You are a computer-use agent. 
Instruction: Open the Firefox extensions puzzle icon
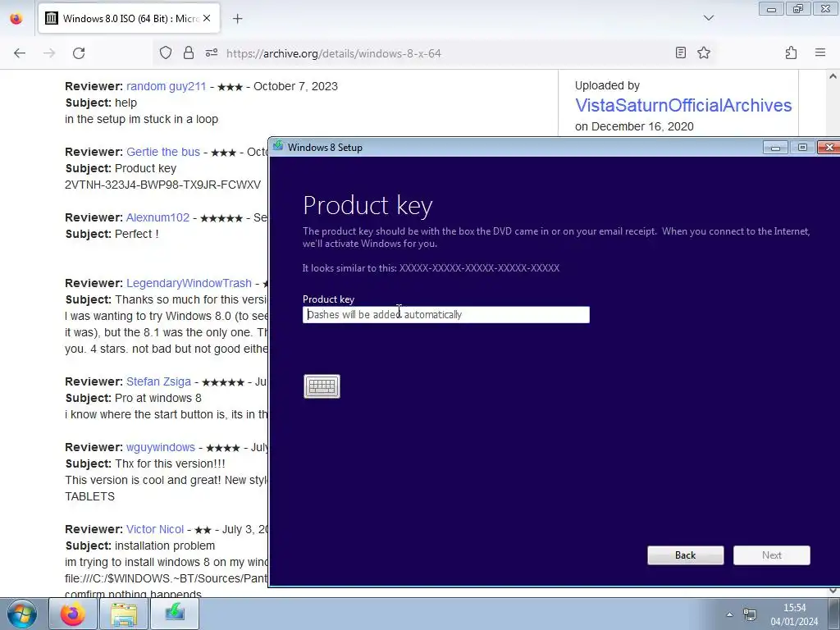pyautogui.click(x=791, y=52)
